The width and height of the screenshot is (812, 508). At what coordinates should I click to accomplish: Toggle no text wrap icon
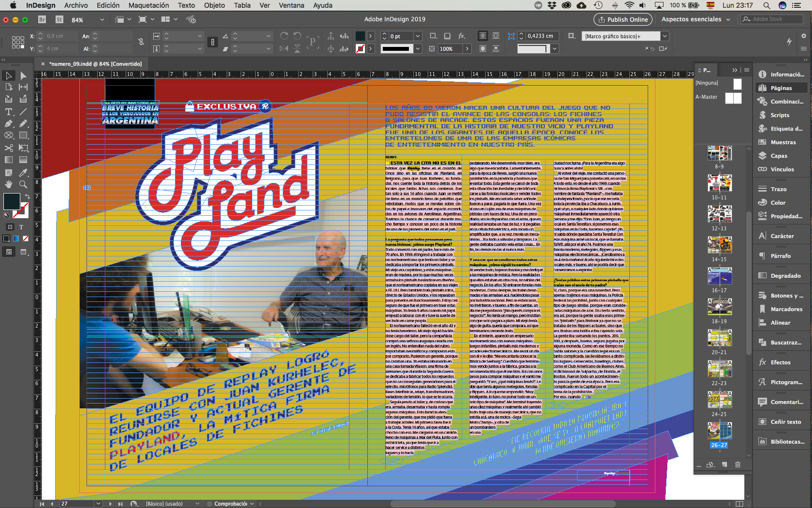pos(483,36)
